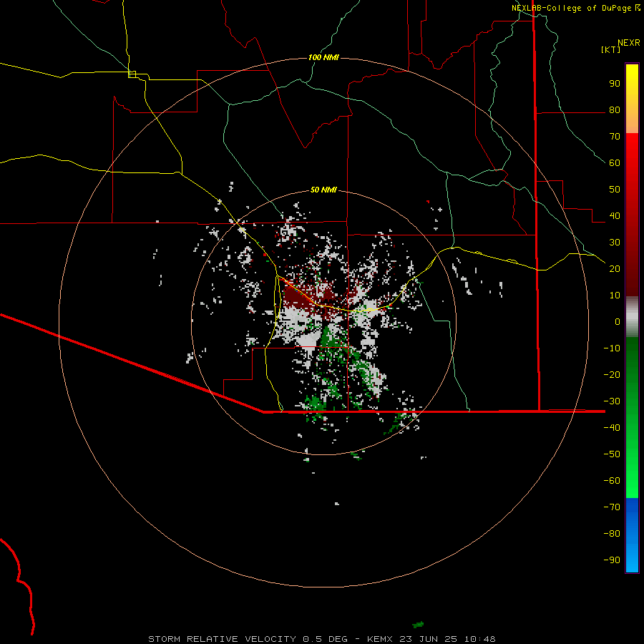This screenshot has width=644, height=644.
Task: Click the NEXLAB-College of DuPage watermark text
Action: pyautogui.click(x=576, y=8)
